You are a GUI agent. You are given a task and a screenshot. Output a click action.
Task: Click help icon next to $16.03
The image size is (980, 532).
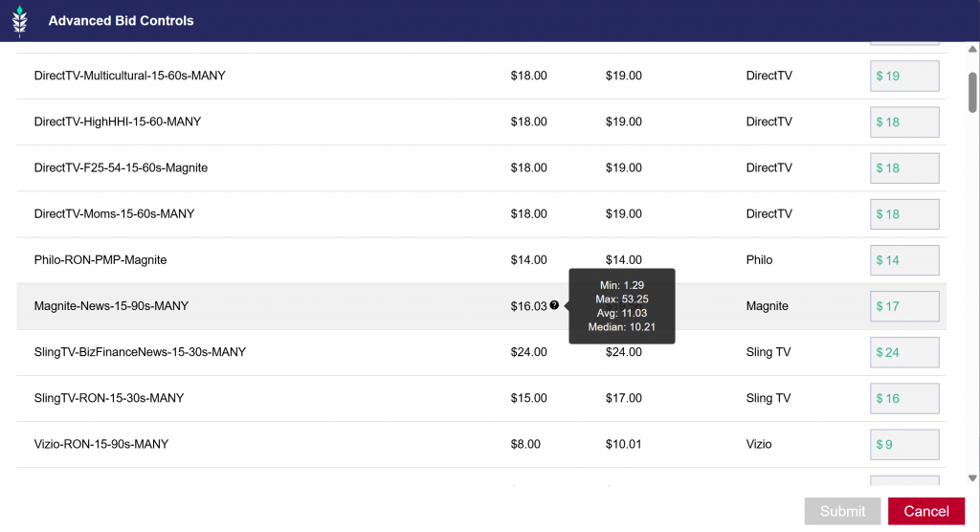click(x=554, y=306)
